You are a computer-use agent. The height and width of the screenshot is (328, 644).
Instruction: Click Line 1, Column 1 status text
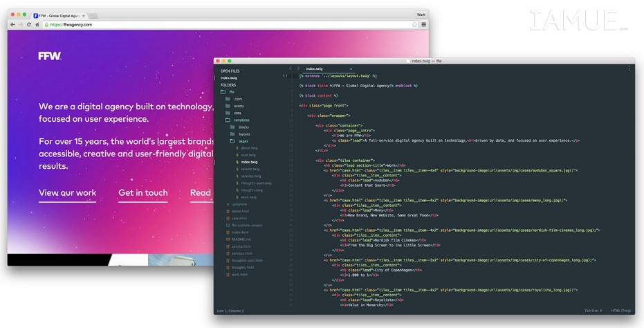tap(230, 311)
